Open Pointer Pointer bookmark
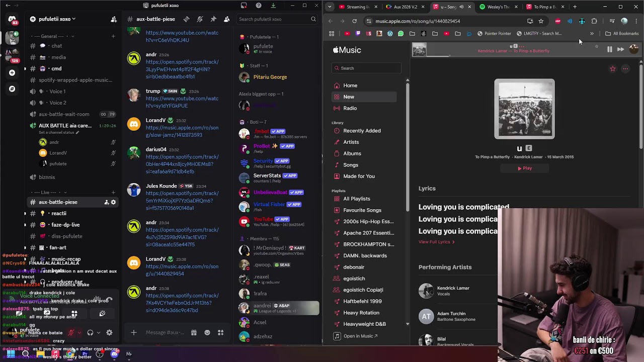644x362 pixels. [x=494, y=34]
